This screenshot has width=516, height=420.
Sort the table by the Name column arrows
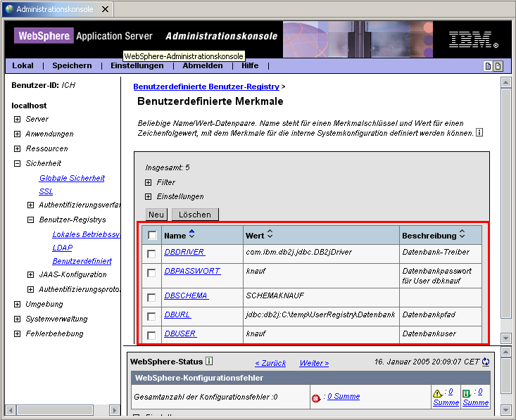click(192, 234)
